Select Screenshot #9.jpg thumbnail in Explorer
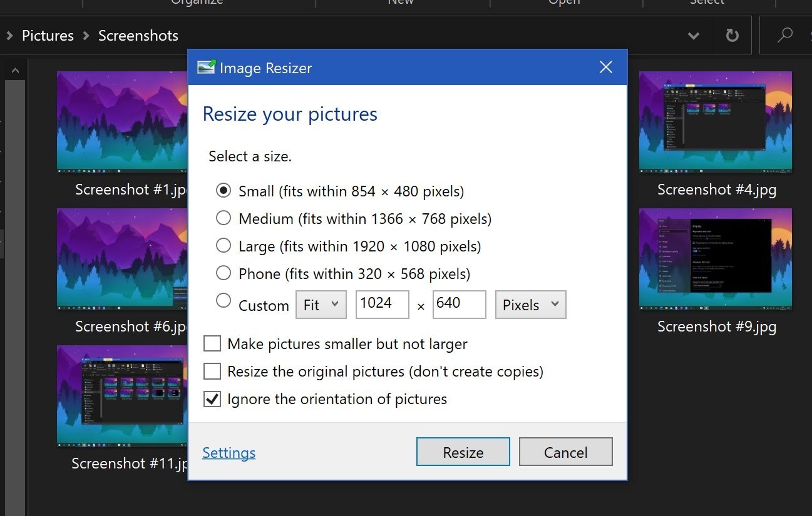Viewport: 812px width, 516px height. coord(716,259)
